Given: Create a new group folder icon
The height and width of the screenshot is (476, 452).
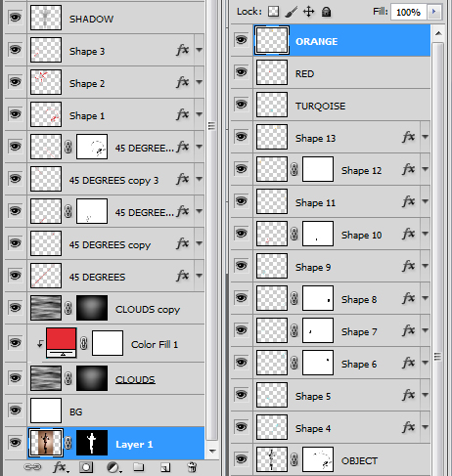Looking at the screenshot, I should [x=139, y=467].
